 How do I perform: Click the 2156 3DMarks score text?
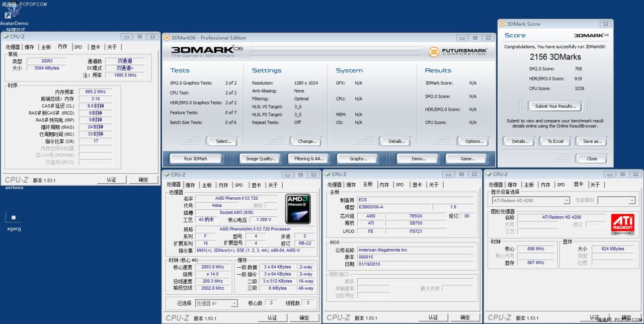pyautogui.click(x=555, y=57)
